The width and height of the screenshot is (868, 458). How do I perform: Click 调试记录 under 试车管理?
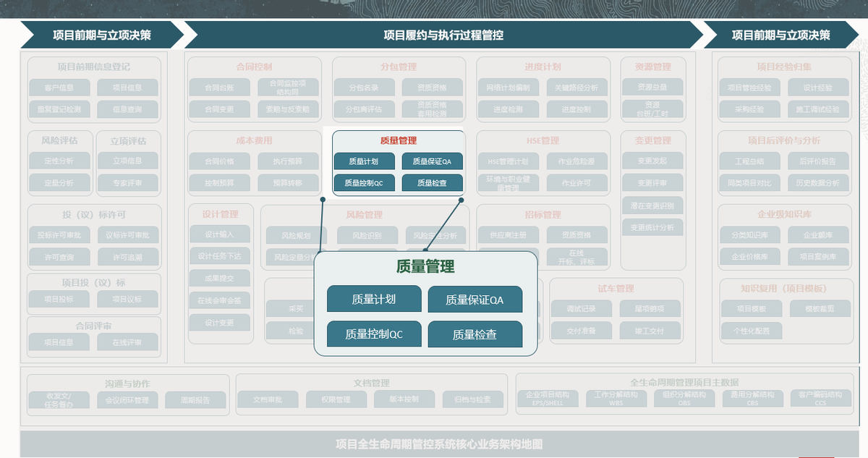tap(582, 308)
